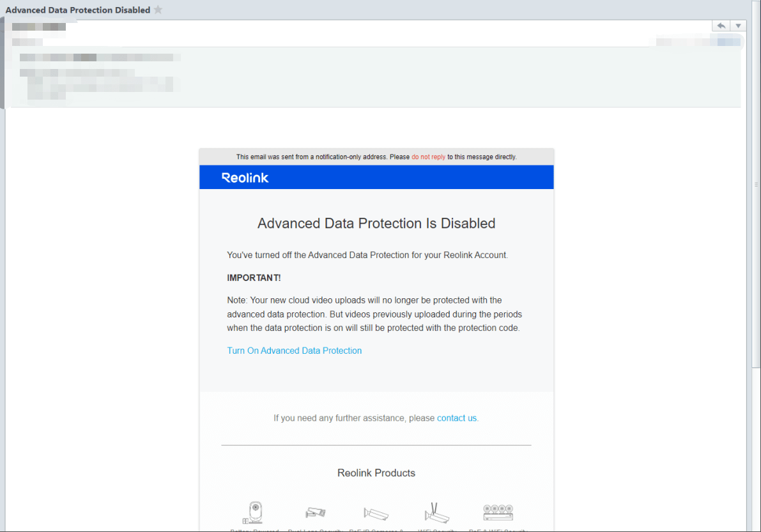Open the PoE IP camera product icon
761x532 pixels.
point(376,513)
